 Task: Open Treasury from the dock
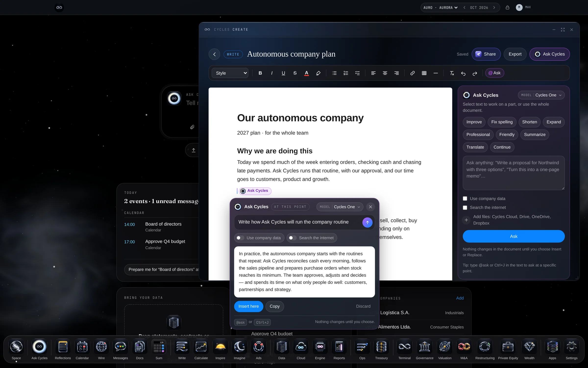[381, 349]
